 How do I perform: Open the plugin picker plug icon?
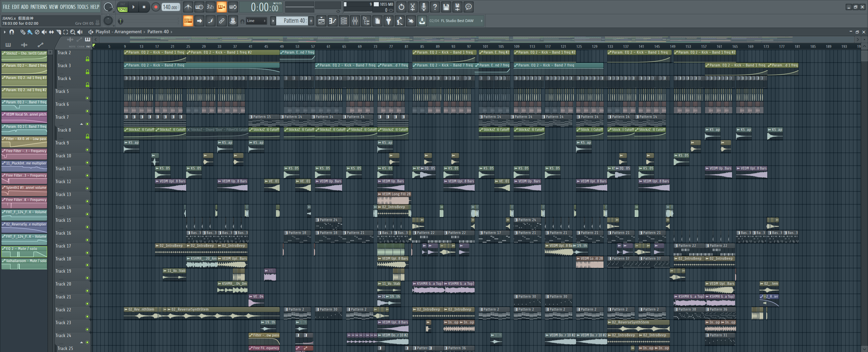click(389, 21)
